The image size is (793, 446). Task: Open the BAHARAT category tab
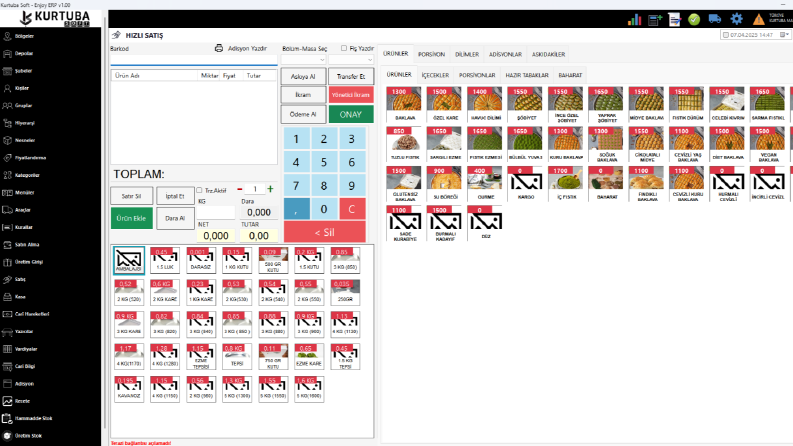point(570,75)
